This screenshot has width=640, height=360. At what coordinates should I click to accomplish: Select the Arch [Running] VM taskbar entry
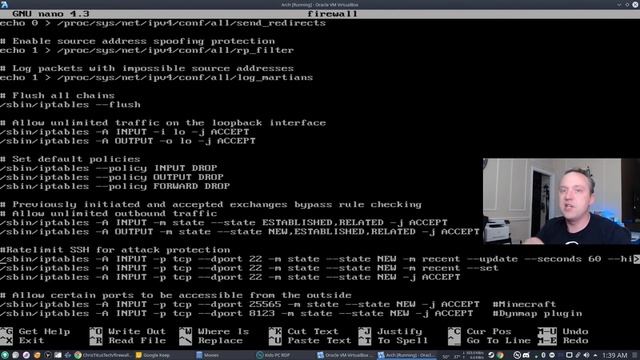click(407, 355)
